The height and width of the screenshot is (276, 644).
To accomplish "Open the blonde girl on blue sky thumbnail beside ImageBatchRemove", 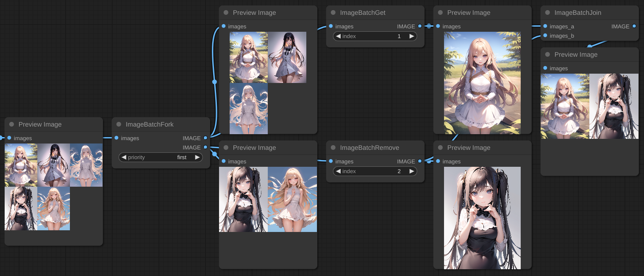I will (x=292, y=199).
